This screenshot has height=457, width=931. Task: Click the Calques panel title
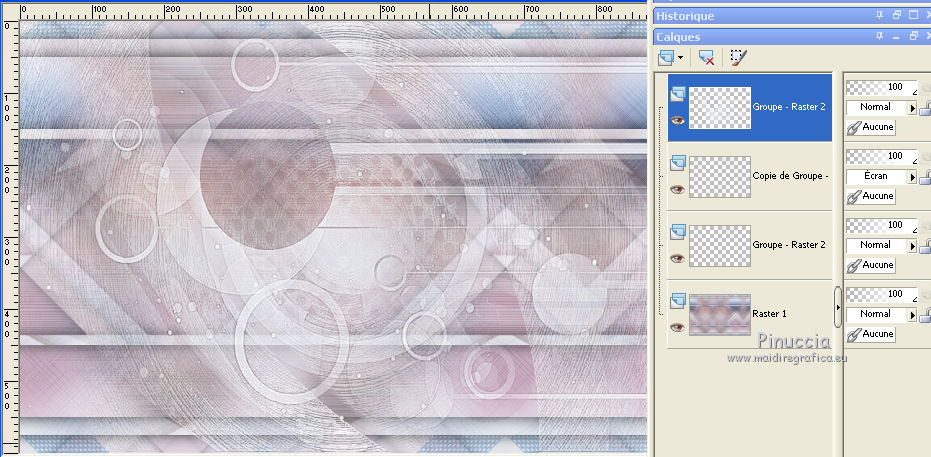[678, 37]
